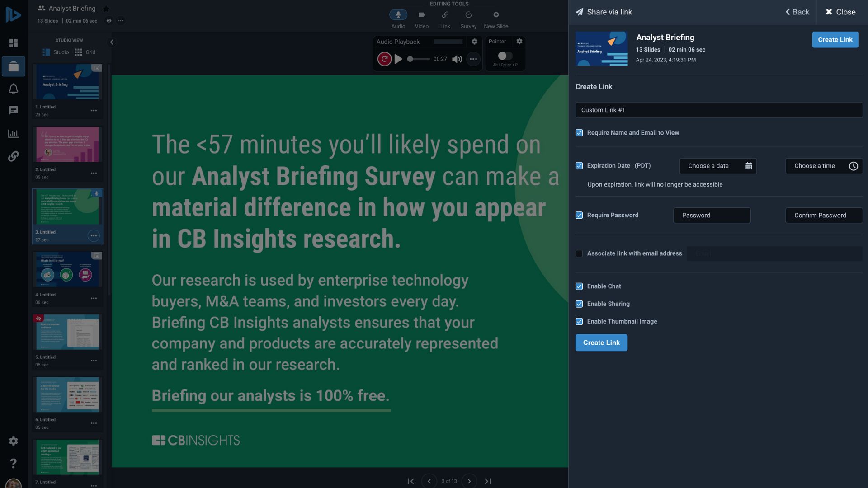
Task: Close the Share via link panel
Action: coord(840,12)
